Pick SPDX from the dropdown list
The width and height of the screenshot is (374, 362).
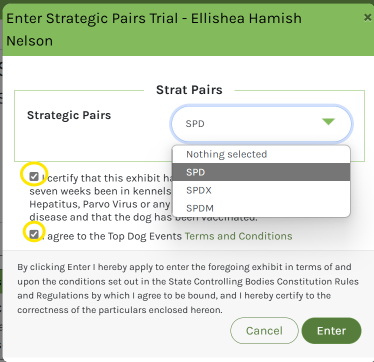tap(261, 190)
